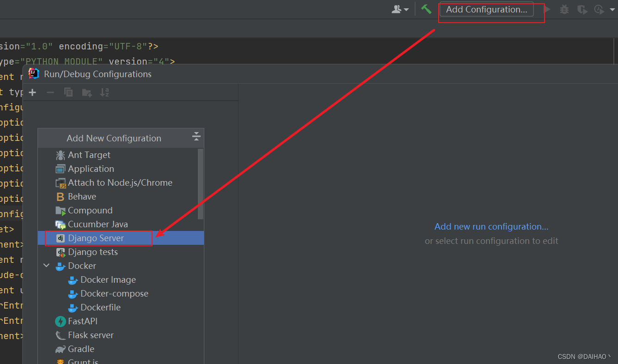This screenshot has width=618, height=364.
Task: Click the minus Remove Configuration icon
Action: click(50, 92)
